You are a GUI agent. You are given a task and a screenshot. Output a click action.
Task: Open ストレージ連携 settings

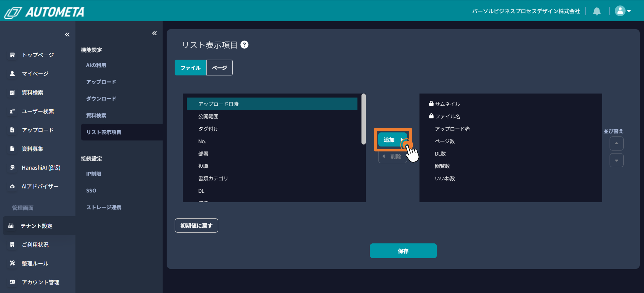click(104, 207)
